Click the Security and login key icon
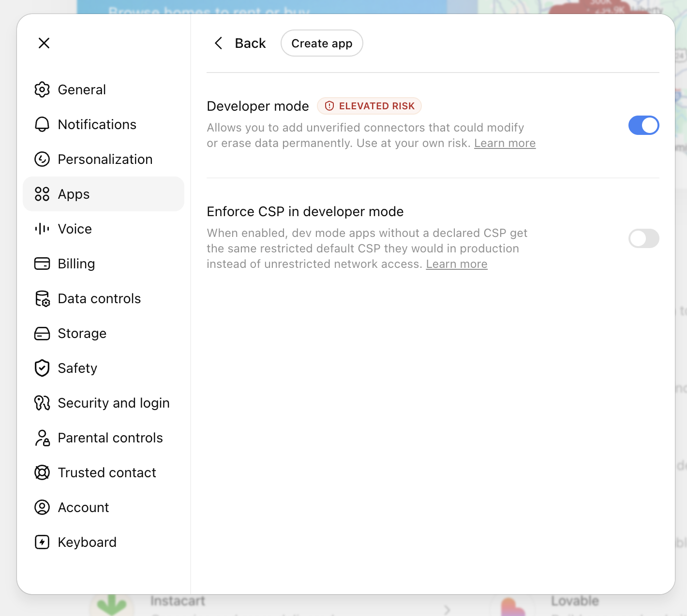687x616 pixels. click(42, 403)
